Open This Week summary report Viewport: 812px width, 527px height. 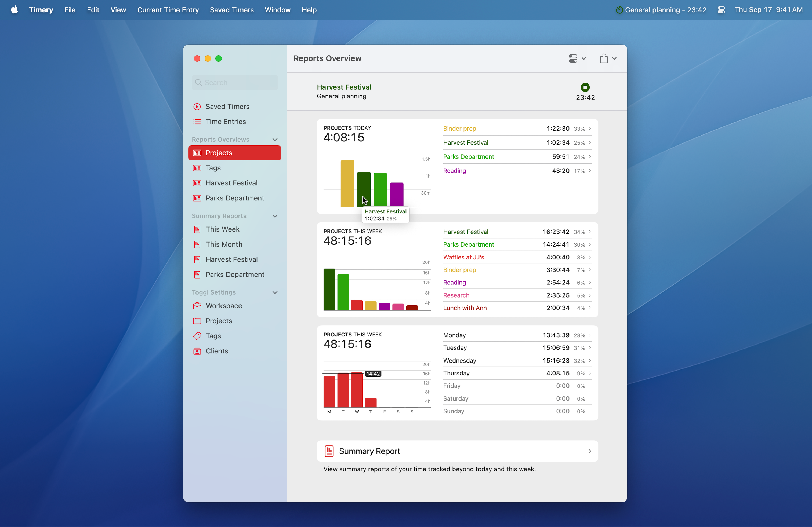[234, 229]
